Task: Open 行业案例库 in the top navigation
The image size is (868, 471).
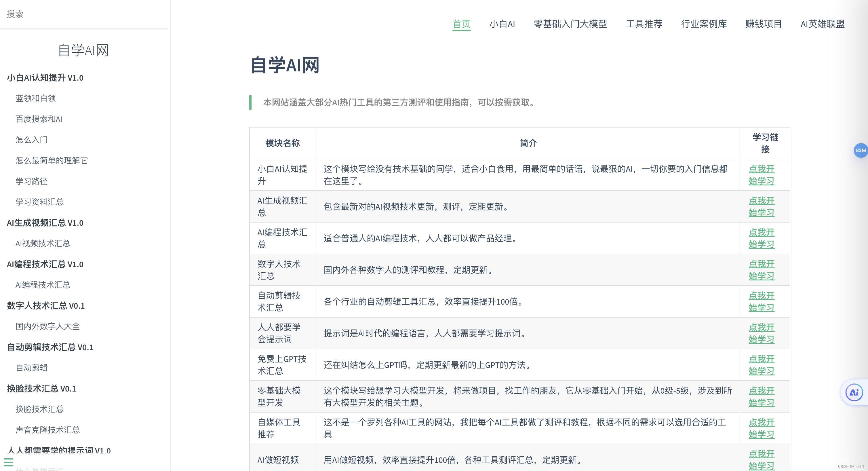Action: click(x=704, y=24)
